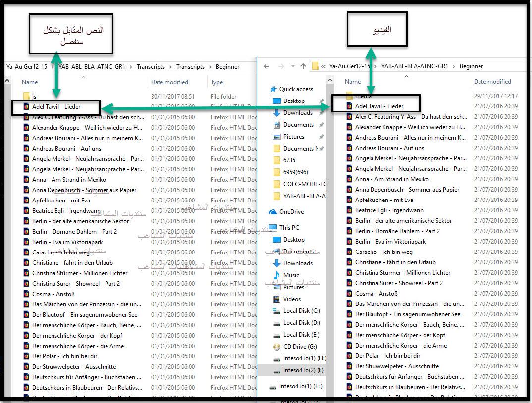Click Transcripts after YAB-ABL-BLA-ATNC-GR1 in left window
Viewport: 532px width, 403px height.
(151, 67)
